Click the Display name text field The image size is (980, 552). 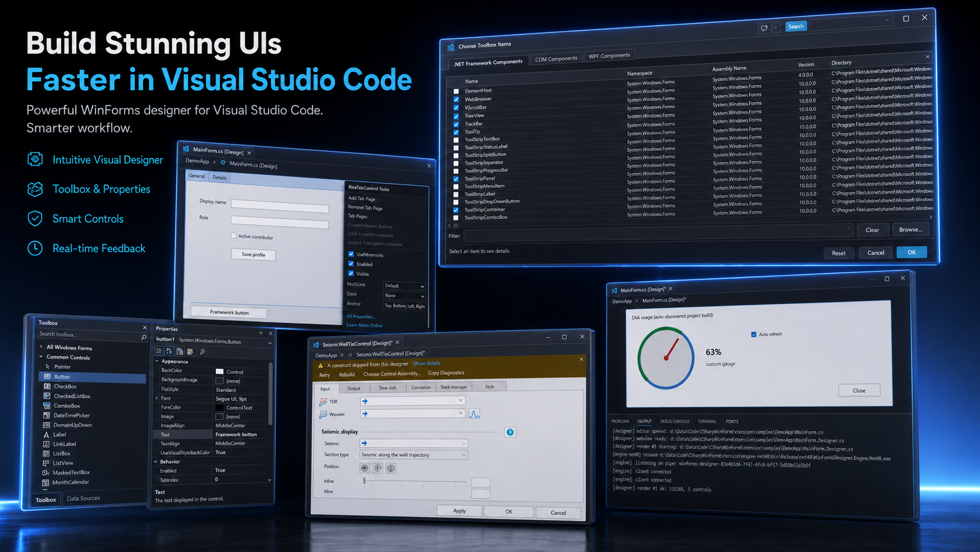(x=280, y=205)
